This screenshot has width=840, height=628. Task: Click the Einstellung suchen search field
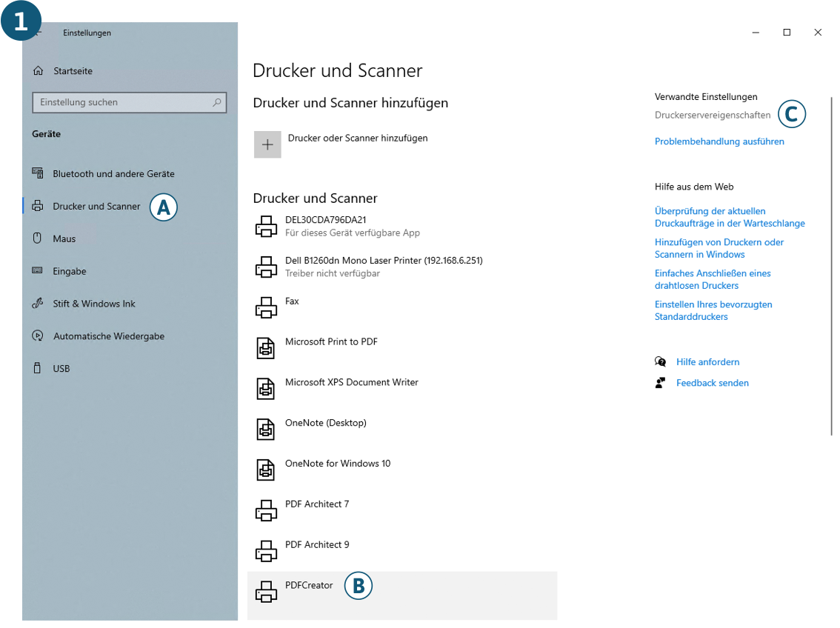129,102
